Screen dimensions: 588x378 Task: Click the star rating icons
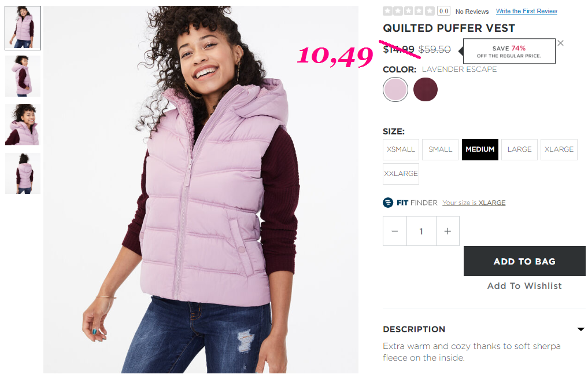pos(409,11)
